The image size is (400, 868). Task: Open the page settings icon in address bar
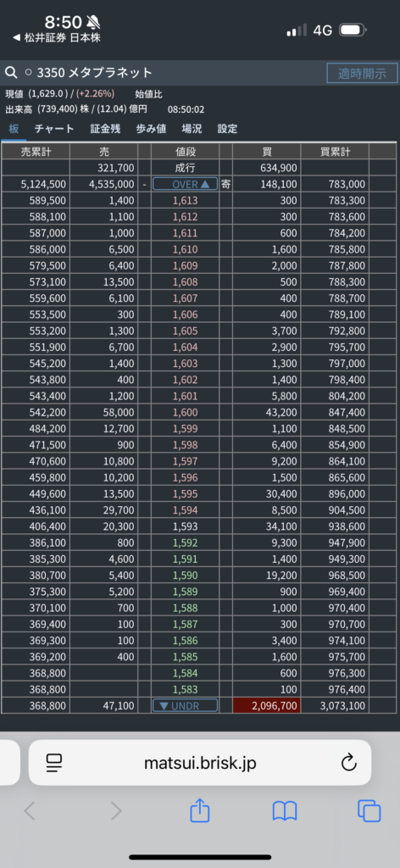[x=54, y=764]
